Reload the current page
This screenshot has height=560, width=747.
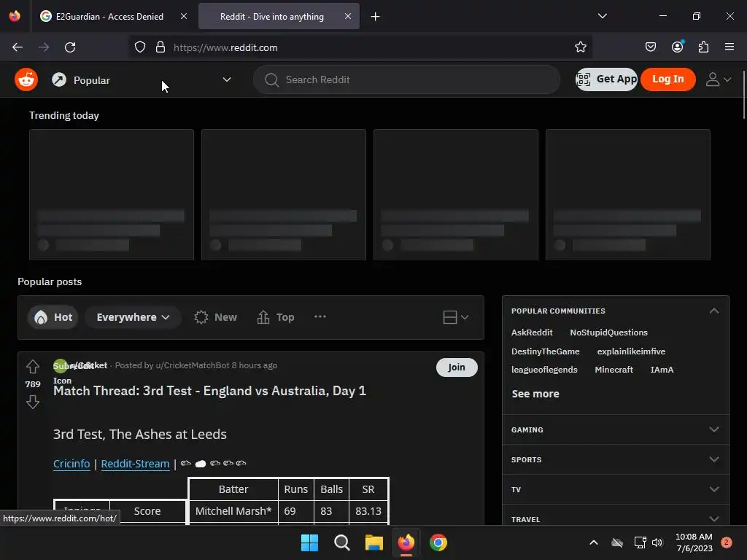pos(70,47)
